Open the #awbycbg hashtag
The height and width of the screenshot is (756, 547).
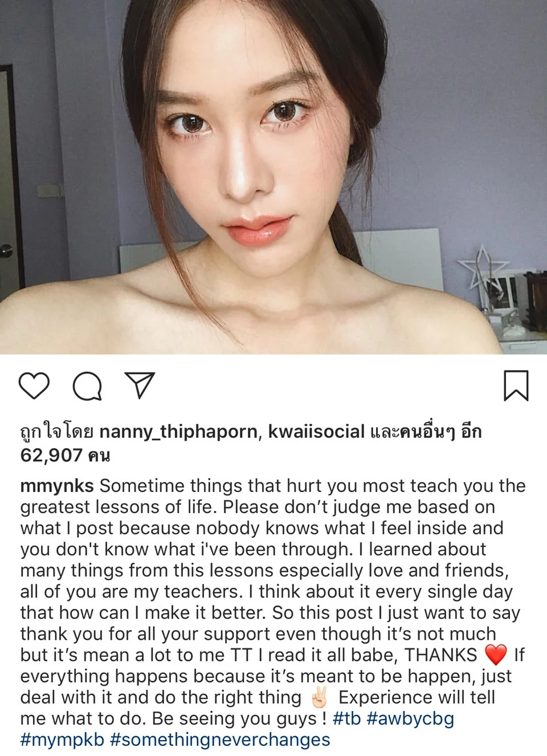click(x=410, y=718)
